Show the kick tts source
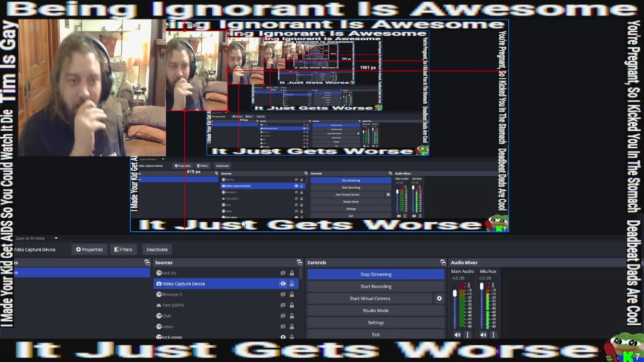Viewport: 644px width, 362px height. coord(283,273)
